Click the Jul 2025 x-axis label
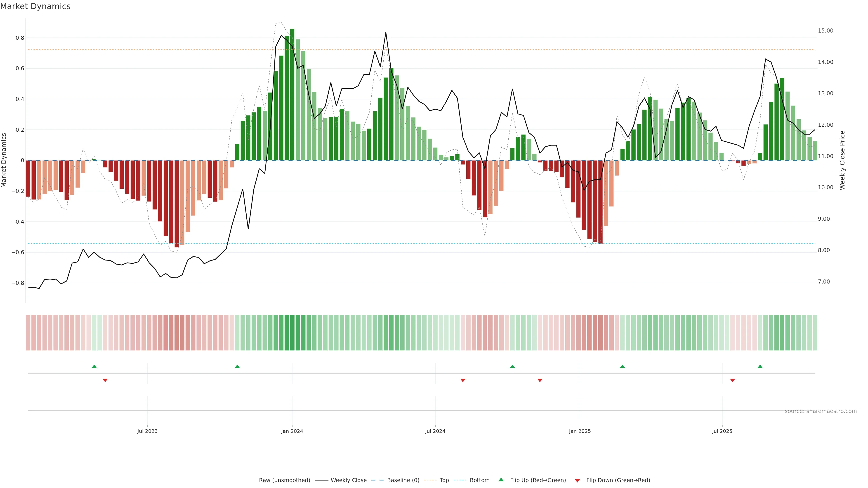 coord(722,431)
